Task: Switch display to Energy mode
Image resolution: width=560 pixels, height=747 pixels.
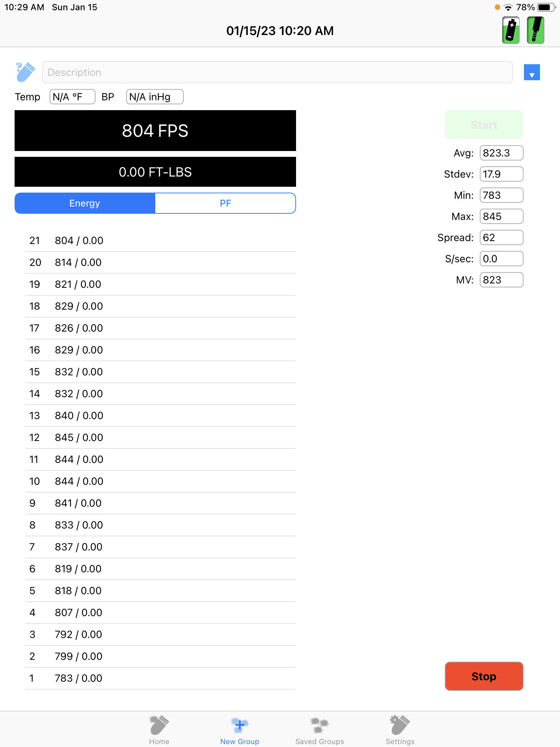Action: coord(85,203)
